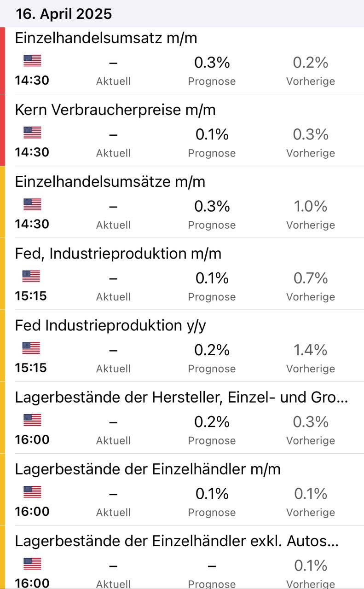Screen dimensions: 364x589
Task: Select the flag for Lagerbestände der Einzelhändler m/m
Action: (x=32, y=491)
